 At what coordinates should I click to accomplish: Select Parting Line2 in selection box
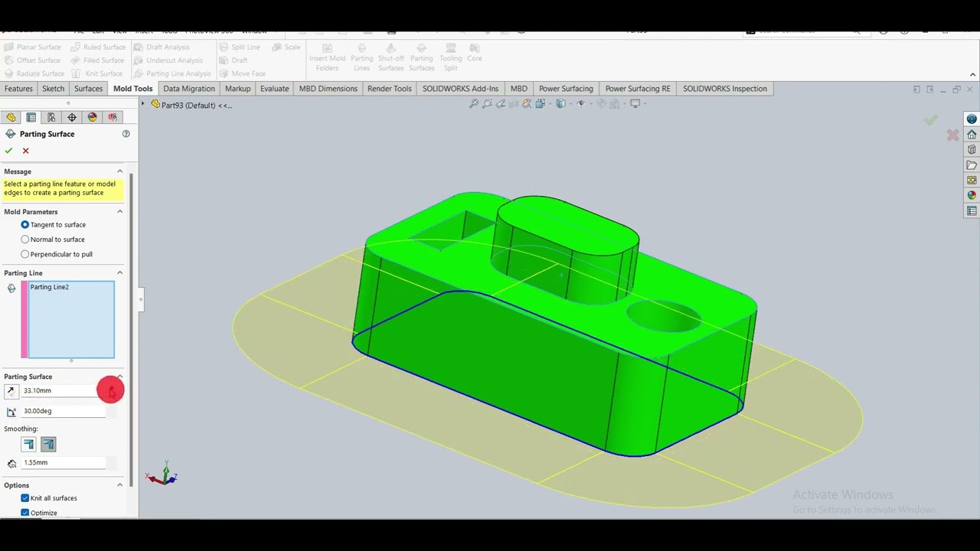pyautogui.click(x=50, y=287)
